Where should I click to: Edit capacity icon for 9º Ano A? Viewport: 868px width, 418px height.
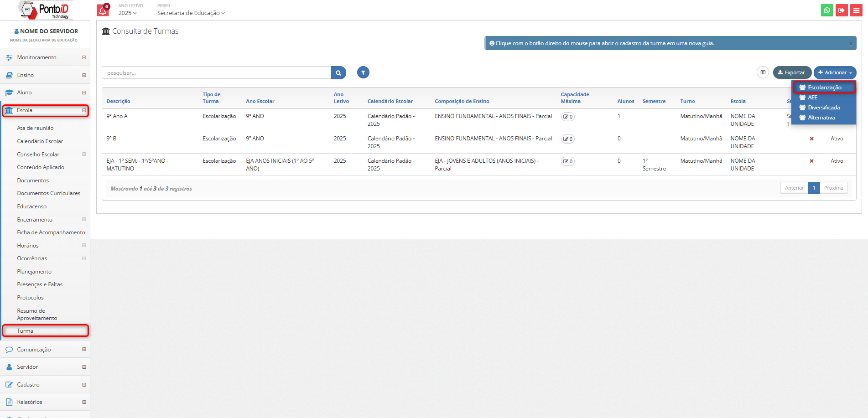click(567, 117)
